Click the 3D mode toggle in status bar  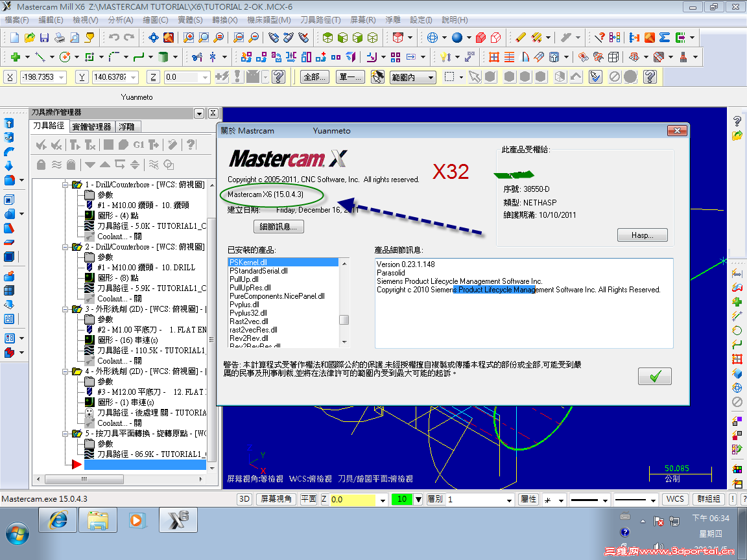click(244, 499)
